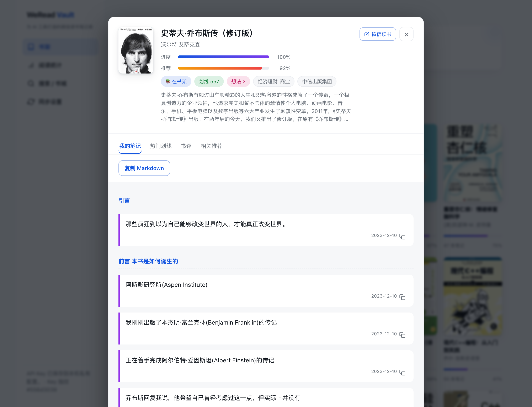Select the 前言 本书是如何诞生的 heading
Screen dimensions: 532x407
(148, 261)
